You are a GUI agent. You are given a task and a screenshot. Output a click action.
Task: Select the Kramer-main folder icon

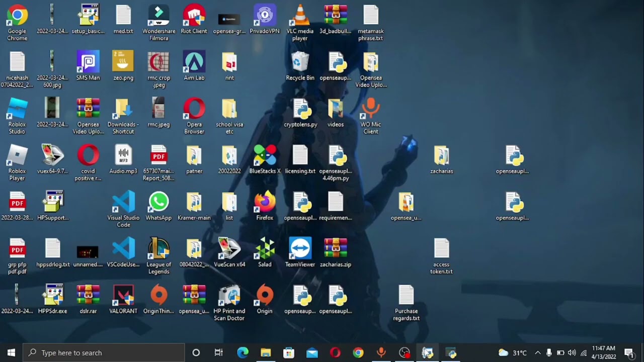(x=194, y=206)
